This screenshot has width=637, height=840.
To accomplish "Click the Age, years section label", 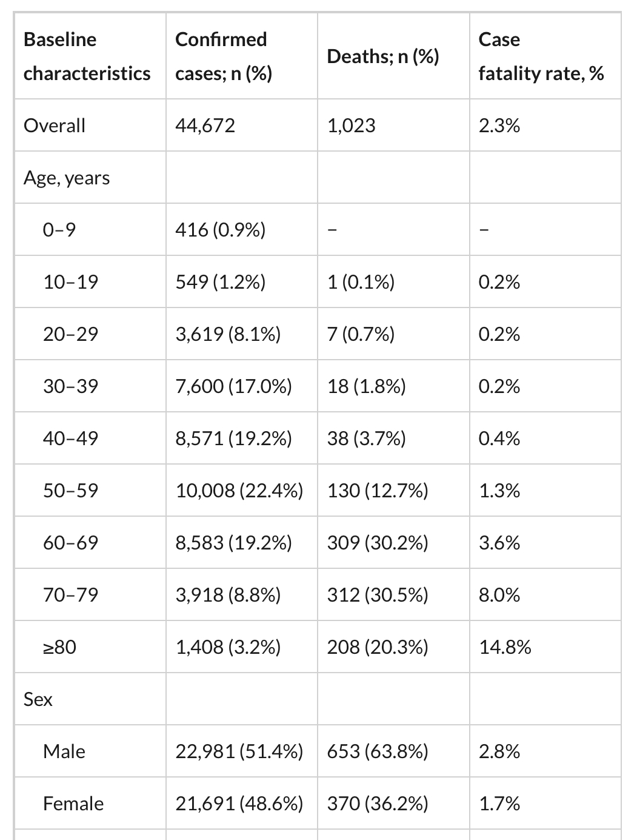I will 67,178.
